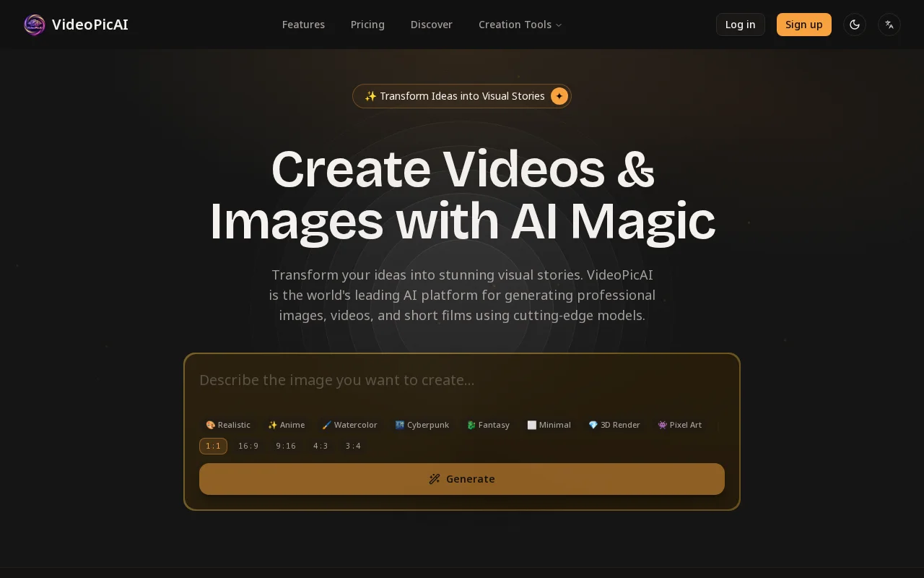Click the VideoPicAI logo icon
Screen dimensions: 924x578
[x=34, y=25]
